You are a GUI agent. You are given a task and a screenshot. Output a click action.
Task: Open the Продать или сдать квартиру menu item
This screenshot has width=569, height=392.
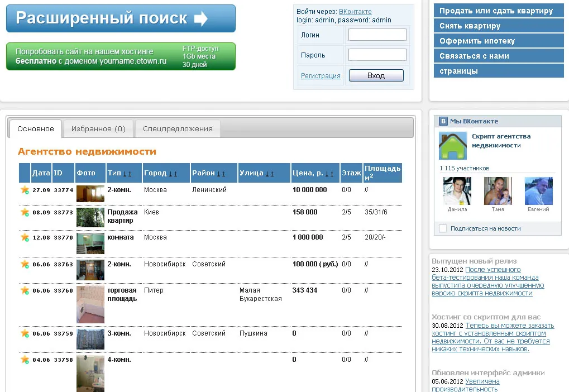tap(499, 11)
